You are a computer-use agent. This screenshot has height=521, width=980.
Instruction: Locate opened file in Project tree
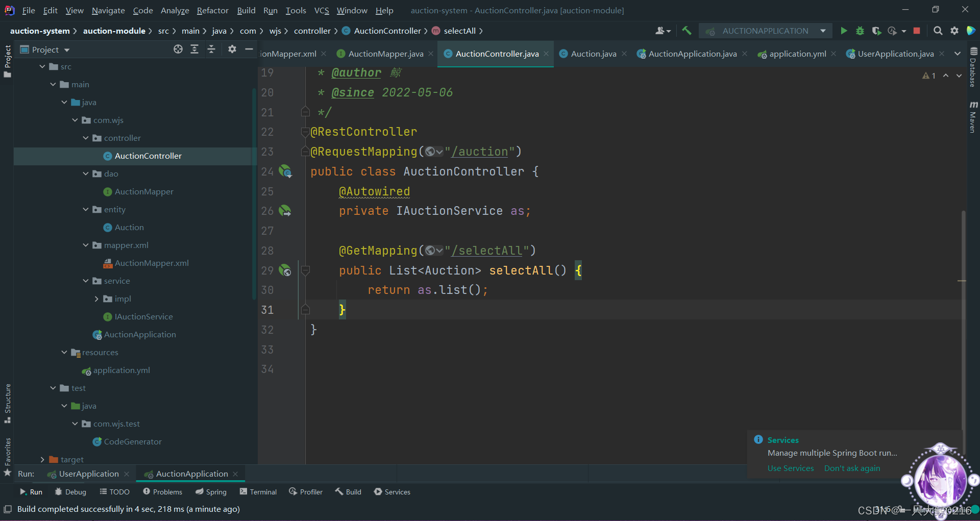pyautogui.click(x=178, y=49)
